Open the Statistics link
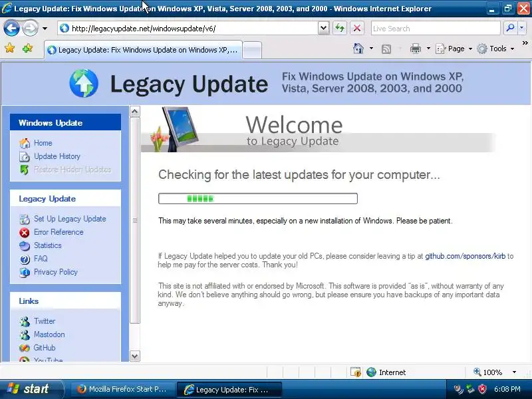 47,245
